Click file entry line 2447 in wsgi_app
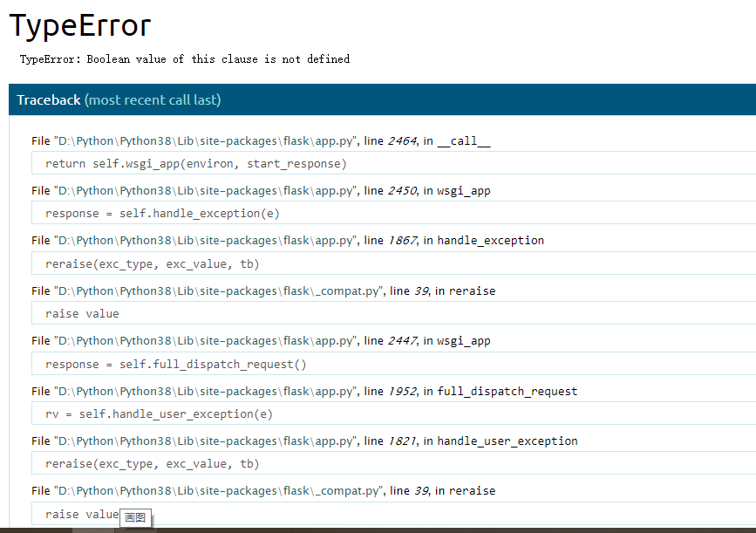This screenshot has width=756, height=533. [x=261, y=340]
